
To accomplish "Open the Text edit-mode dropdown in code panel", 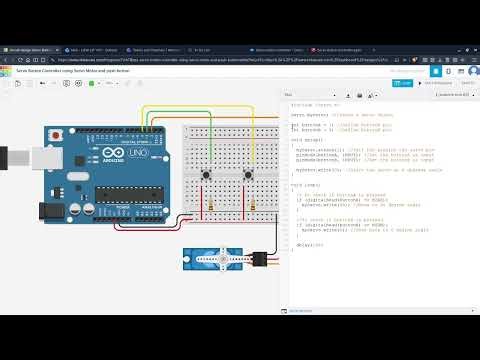I will (310, 95).
